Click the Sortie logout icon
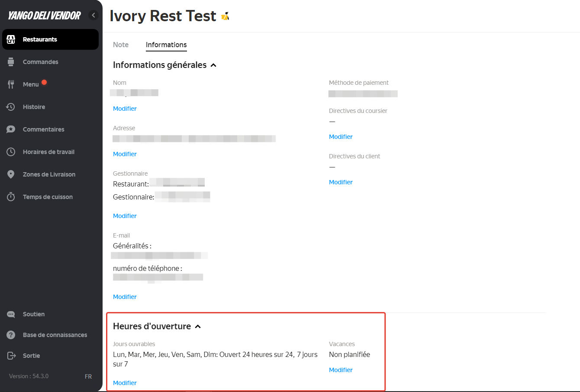The width and height of the screenshot is (580, 392). click(x=11, y=356)
